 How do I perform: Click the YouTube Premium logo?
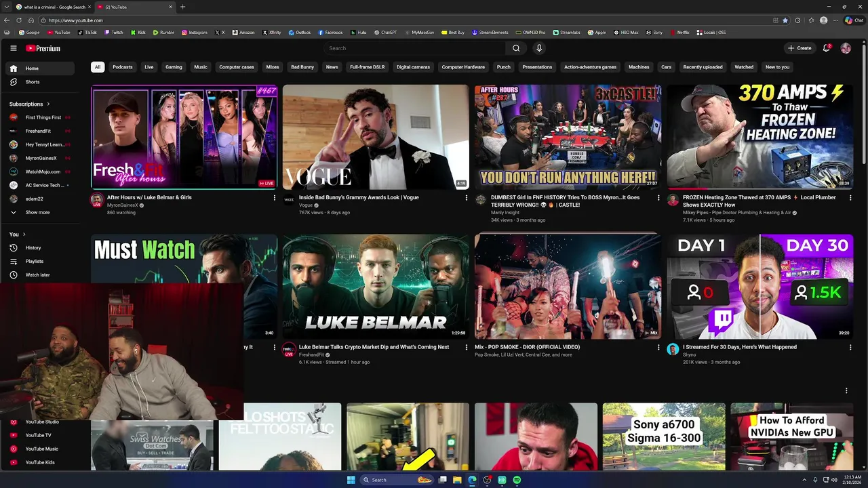43,48
